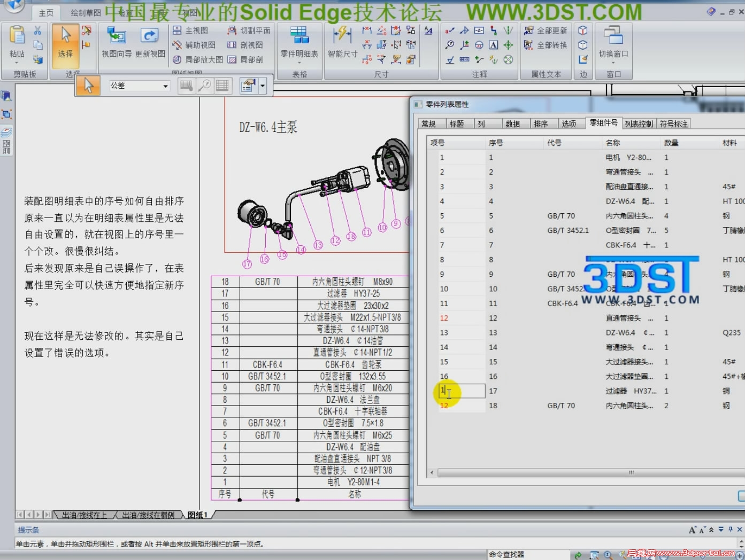Open the View Wizard (视图向导) tool
Screen dimensions: 745x560
click(117, 42)
